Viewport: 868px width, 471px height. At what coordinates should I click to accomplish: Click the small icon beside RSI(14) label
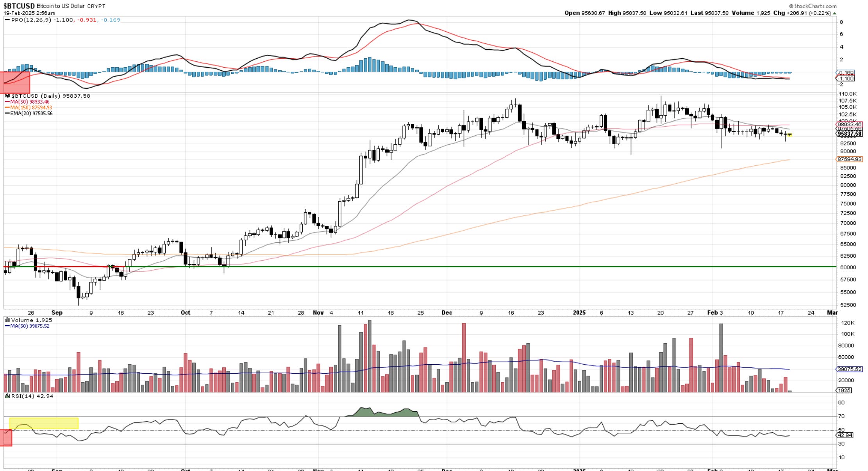(7, 396)
